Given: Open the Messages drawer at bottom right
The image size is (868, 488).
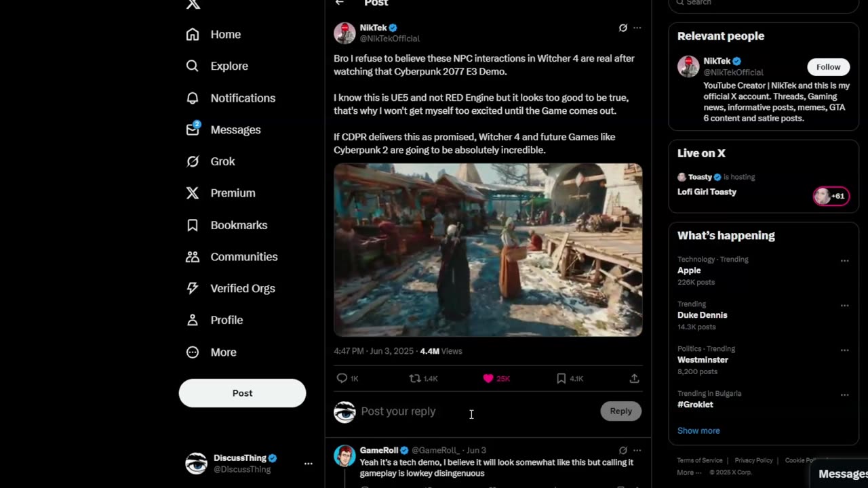Looking at the screenshot, I should [x=840, y=474].
